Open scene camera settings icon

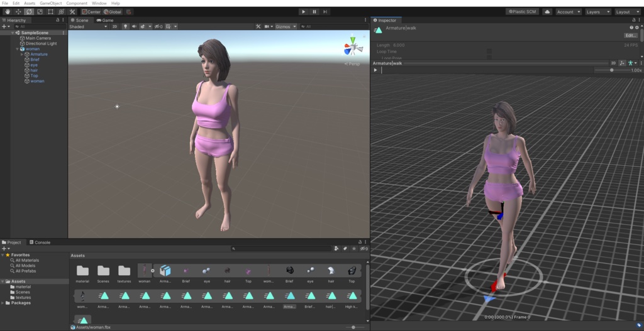click(269, 26)
